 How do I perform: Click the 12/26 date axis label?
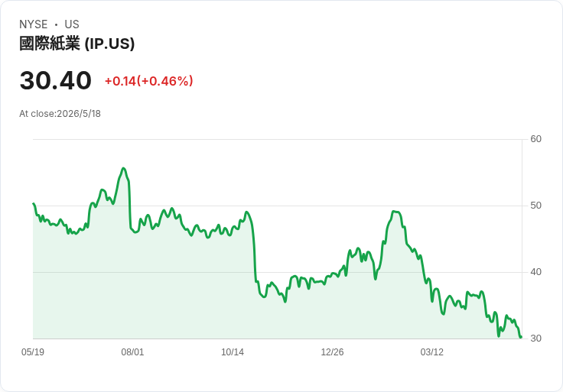[332, 352]
